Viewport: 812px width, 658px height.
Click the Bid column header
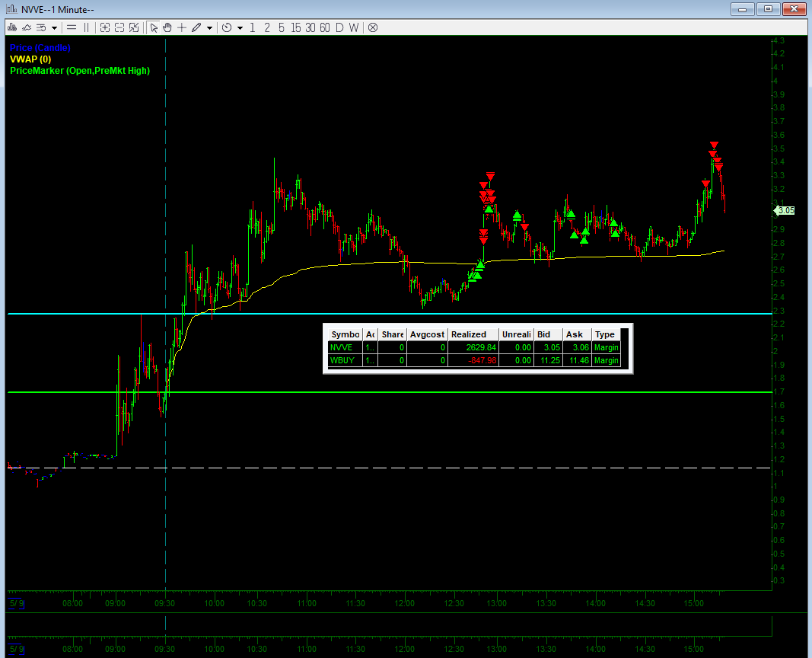549,334
